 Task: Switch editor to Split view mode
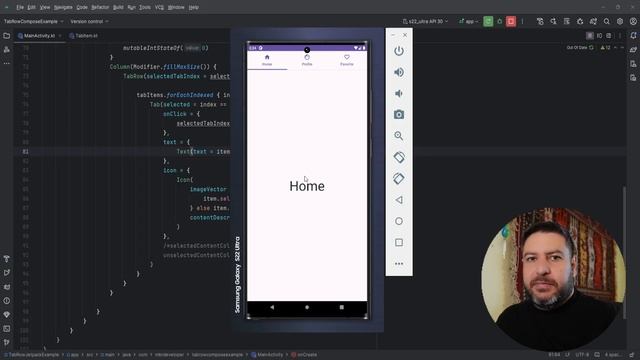(599, 36)
